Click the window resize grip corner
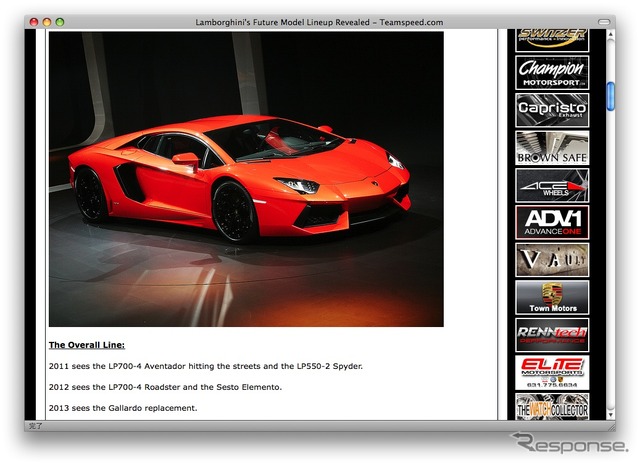 [x=611, y=427]
